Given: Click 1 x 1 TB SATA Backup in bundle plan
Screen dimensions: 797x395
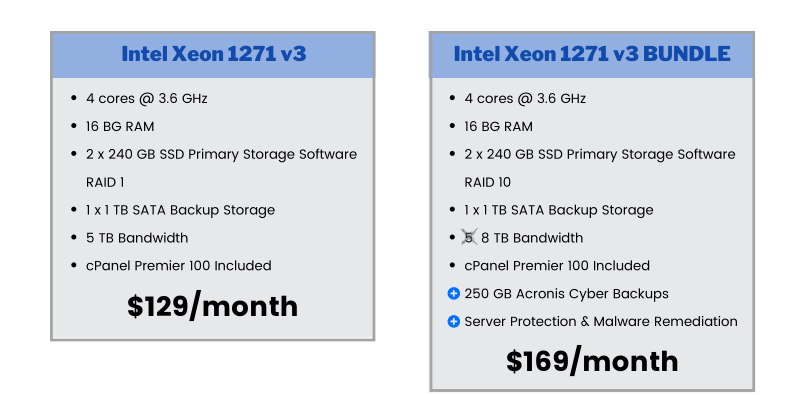Looking at the screenshot, I should (559, 210).
